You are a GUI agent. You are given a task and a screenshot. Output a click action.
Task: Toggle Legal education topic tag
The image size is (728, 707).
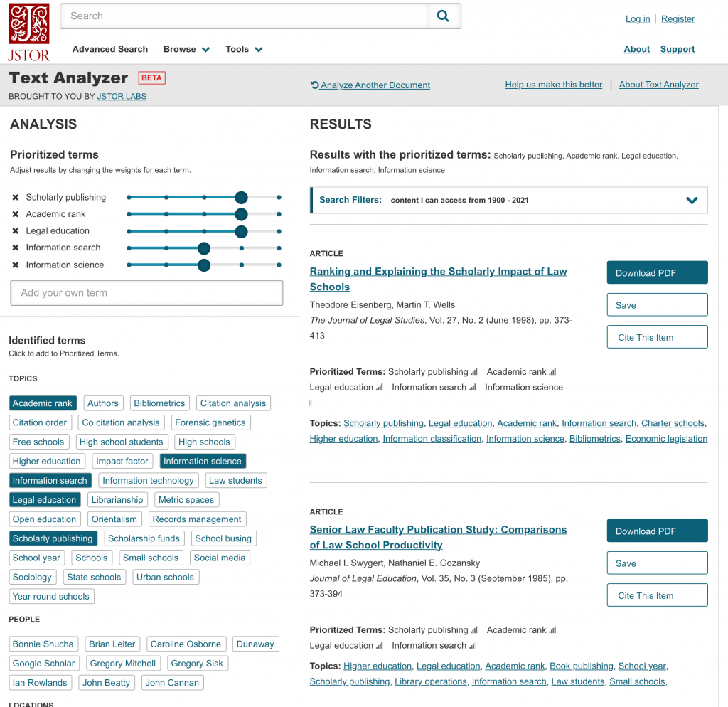click(45, 500)
